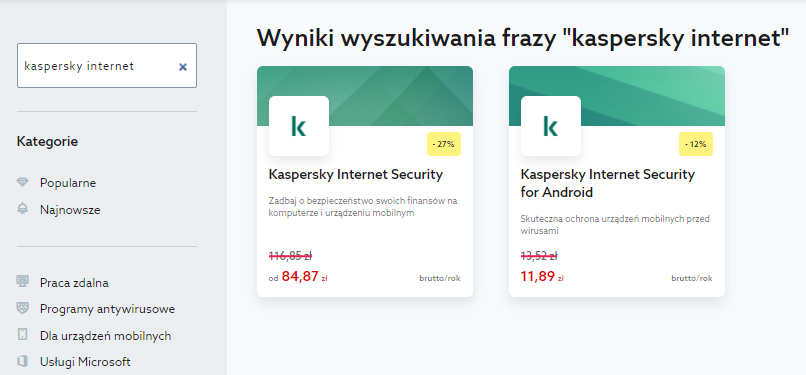This screenshot has width=806, height=375.
Task: Click the bell icon beside Najnowsze
Action: tap(23, 209)
